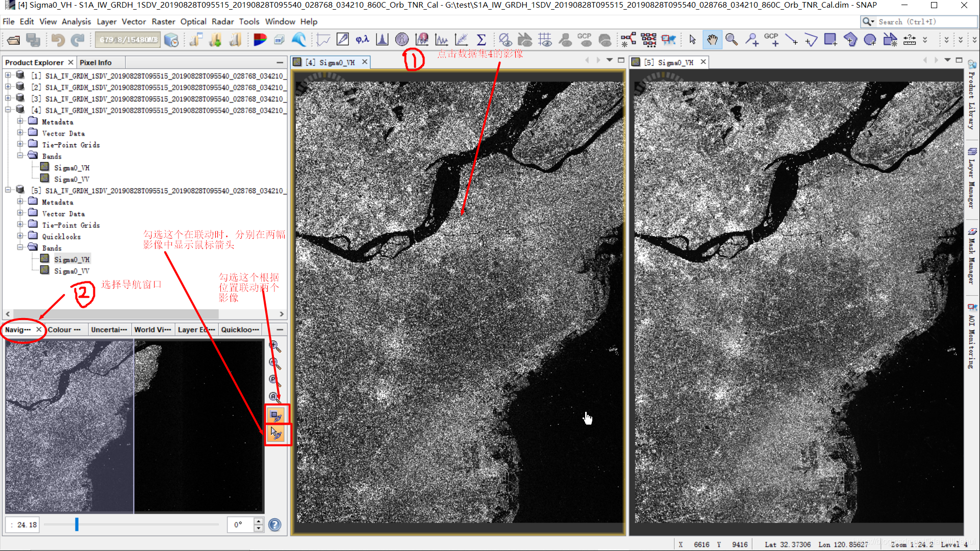Viewport: 980px width, 551px height.
Task: Select the synchronize cursor icon for linked views
Action: coord(274,433)
